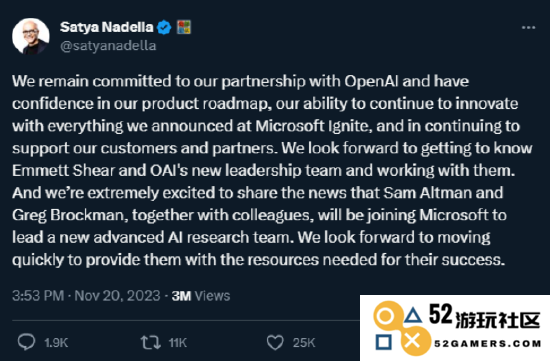
Task: Open Satya Nadella's profile picture
Action: 31,36
